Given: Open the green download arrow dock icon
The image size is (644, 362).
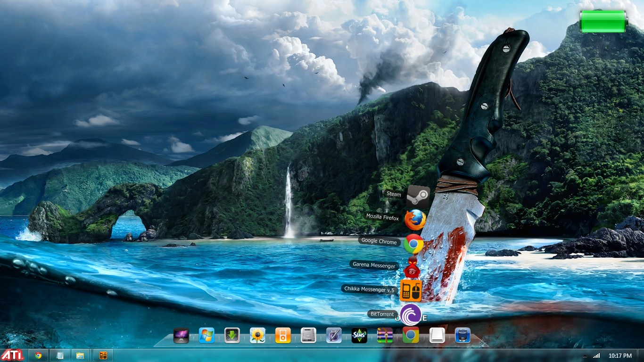Looking at the screenshot, I should [232, 335].
